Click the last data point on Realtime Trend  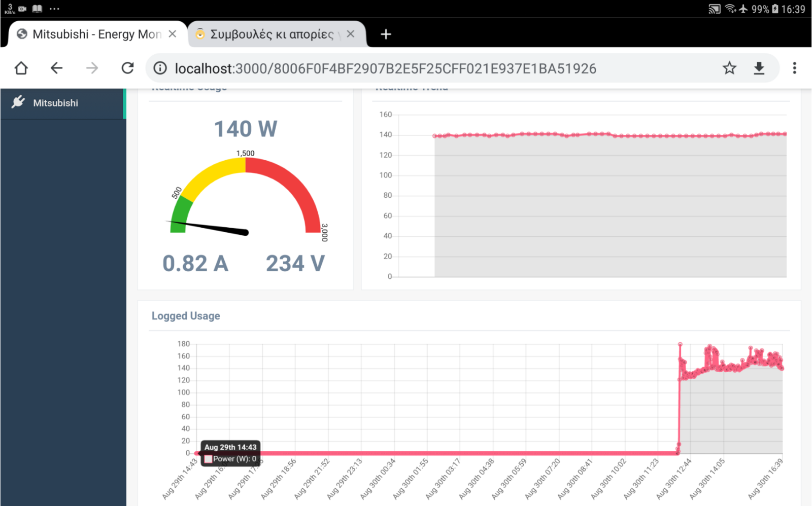tap(785, 134)
